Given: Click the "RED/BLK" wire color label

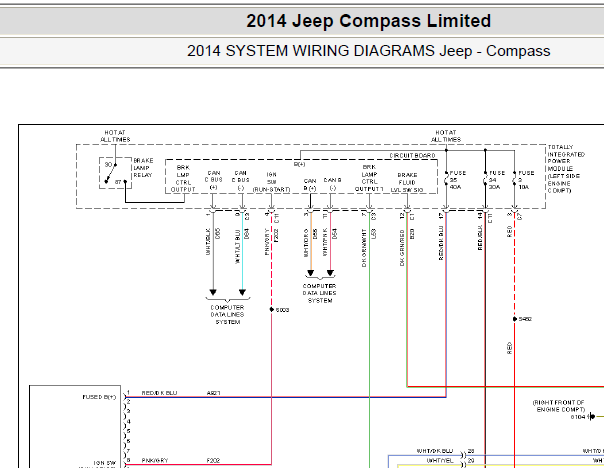Looking at the screenshot, I should pos(480,238).
